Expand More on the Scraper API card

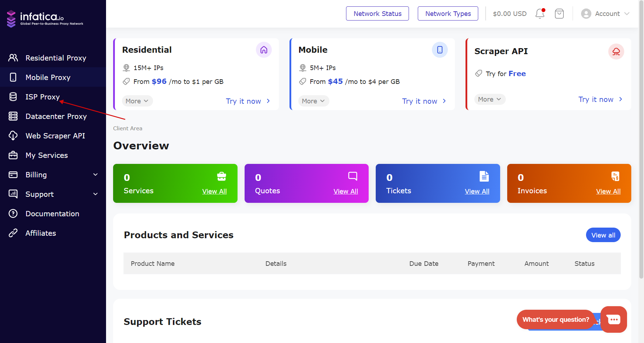click(x=490, y=99)
